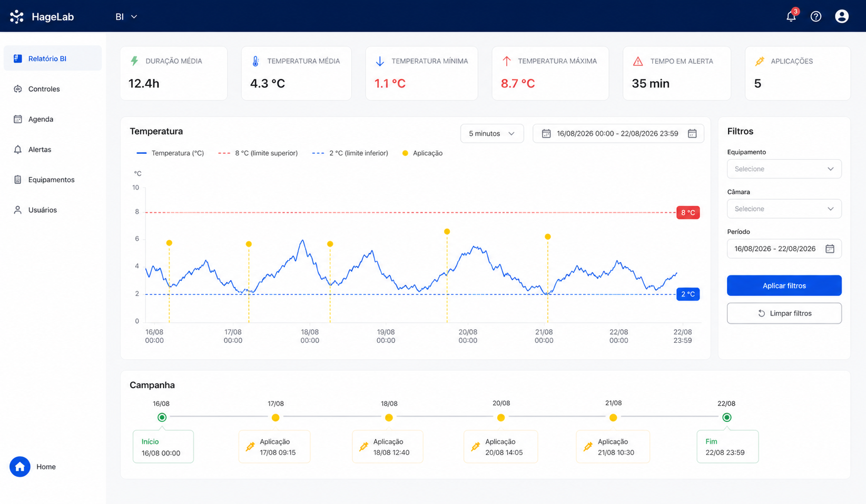The width and height of the screenshot is (866, 504).
Task: Click calendar icon right of chart date range
Action: click(692, 134)
